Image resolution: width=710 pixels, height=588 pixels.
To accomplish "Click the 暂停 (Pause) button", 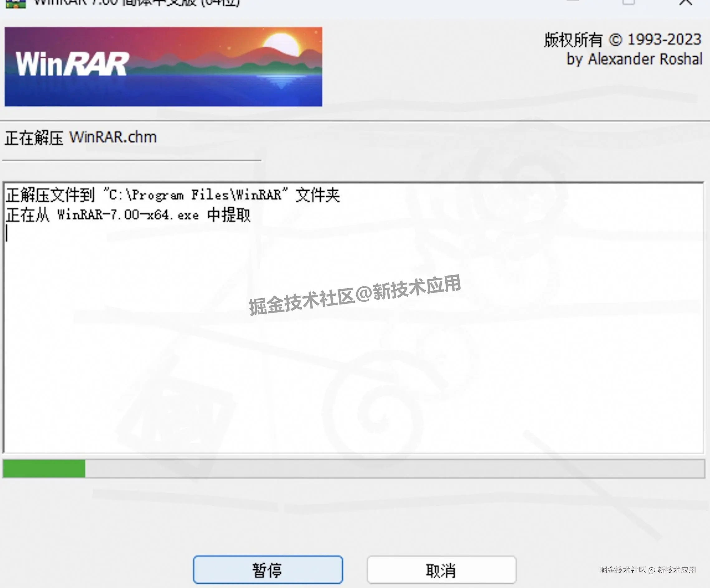I will [x=268, y=570].
